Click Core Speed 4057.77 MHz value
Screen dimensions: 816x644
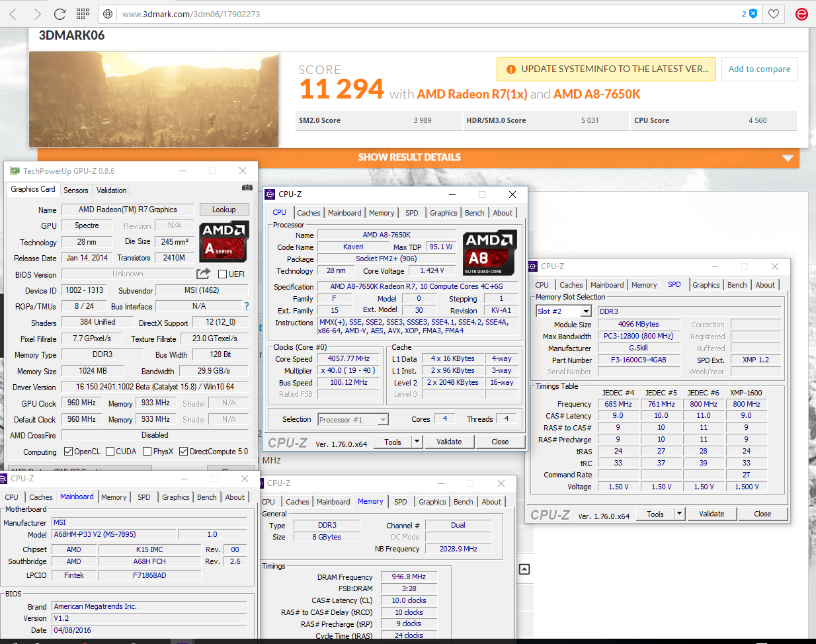click(349, 358)
